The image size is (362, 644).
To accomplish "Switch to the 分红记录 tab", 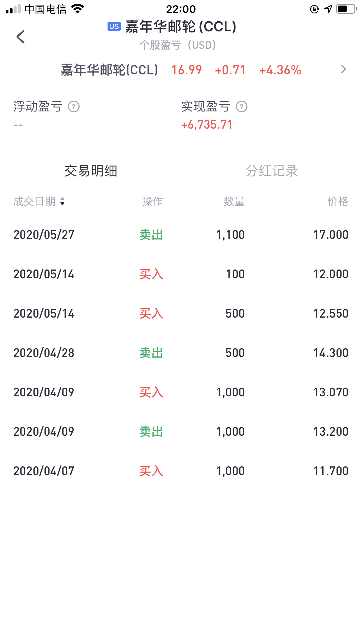I will click(271, 171).
